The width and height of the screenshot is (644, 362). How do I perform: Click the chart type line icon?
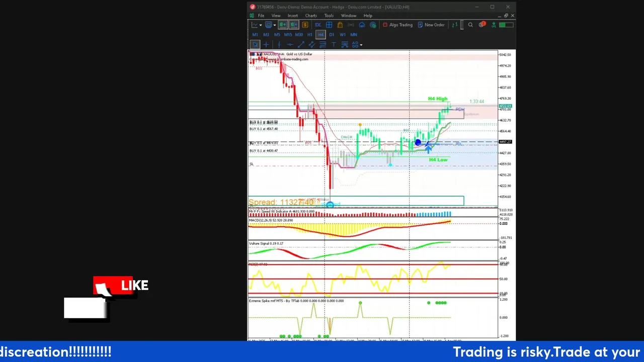[255, 25]
